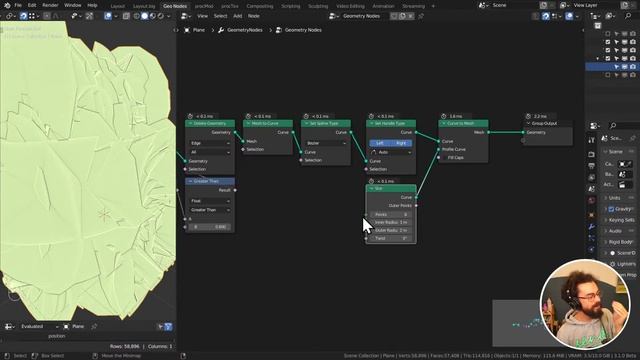This screenshot has height=360, width=640.
Task: Open the Modifier properties wrench tab
Action: 591,227
